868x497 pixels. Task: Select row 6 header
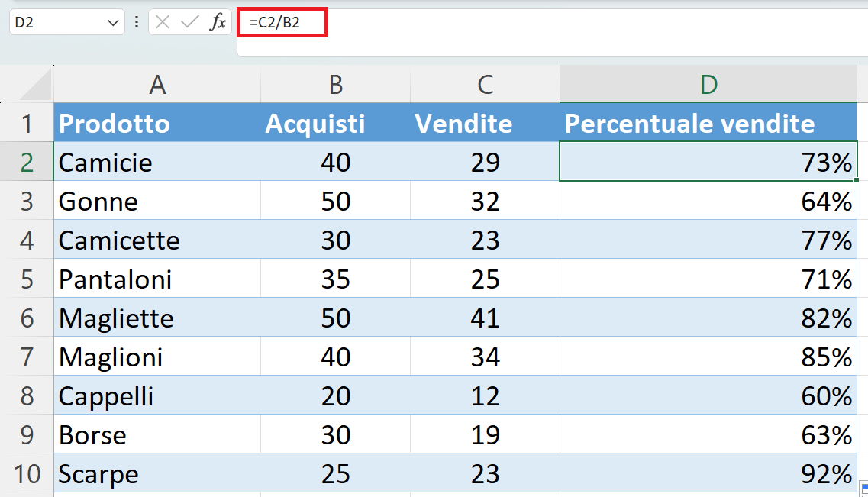click(27, 317)
